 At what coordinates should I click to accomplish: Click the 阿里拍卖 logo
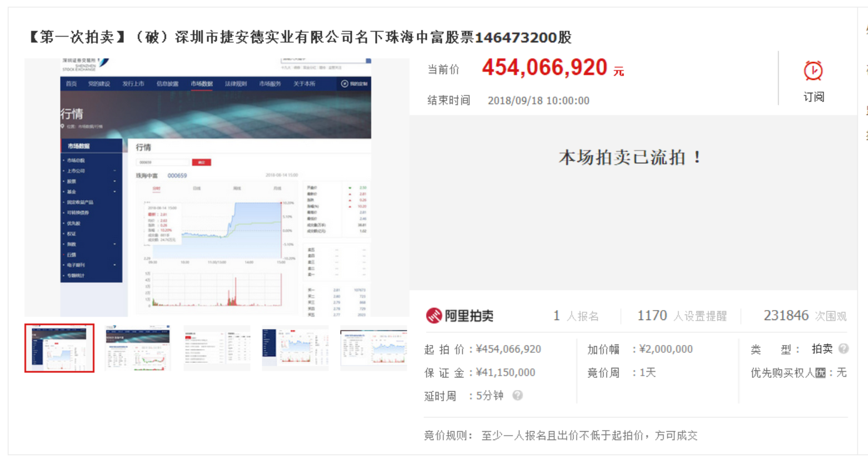click(460, 316)
